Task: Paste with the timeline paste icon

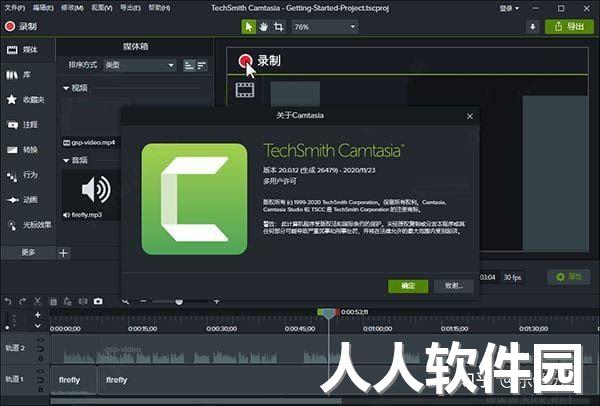Action: [68, 302]
